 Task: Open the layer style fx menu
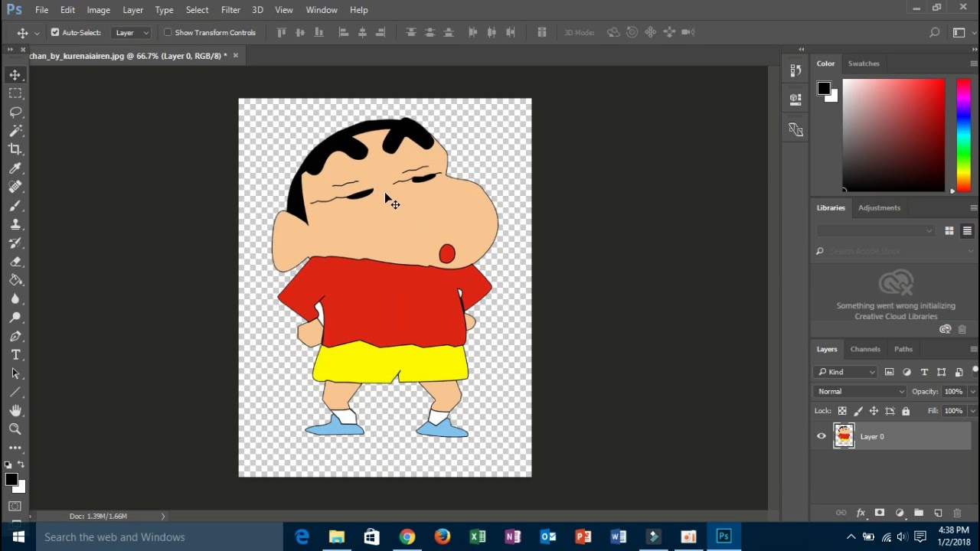click(x=861, y=513)
